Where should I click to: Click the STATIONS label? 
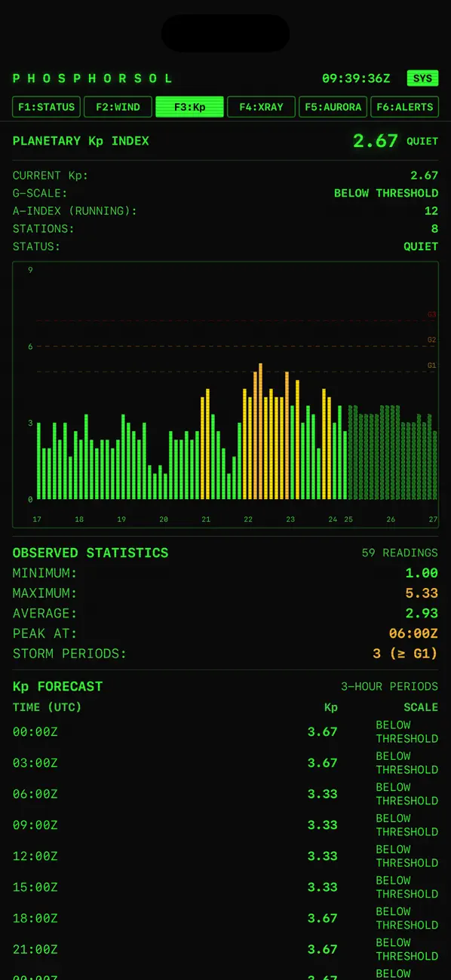(44, 228)
